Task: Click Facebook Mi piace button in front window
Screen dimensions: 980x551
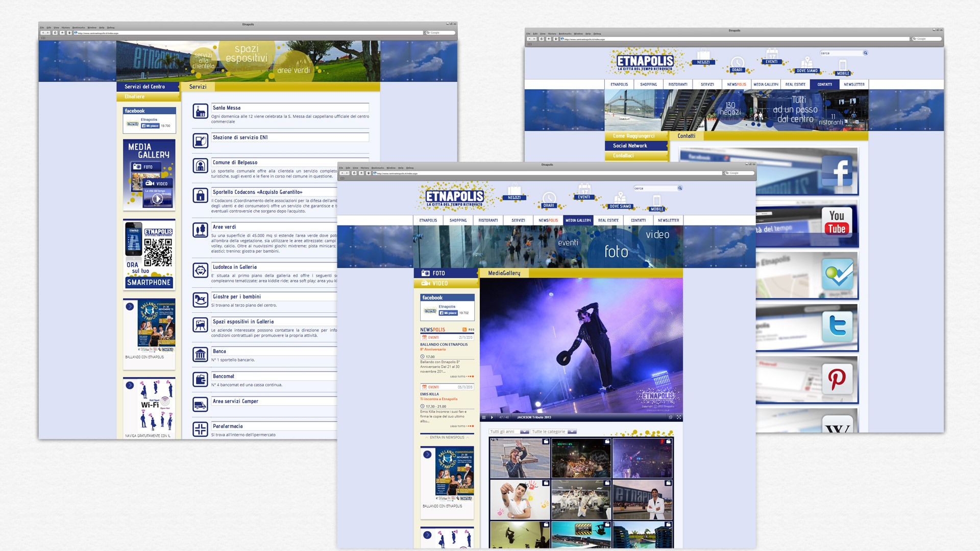Action: pos(448,313)
